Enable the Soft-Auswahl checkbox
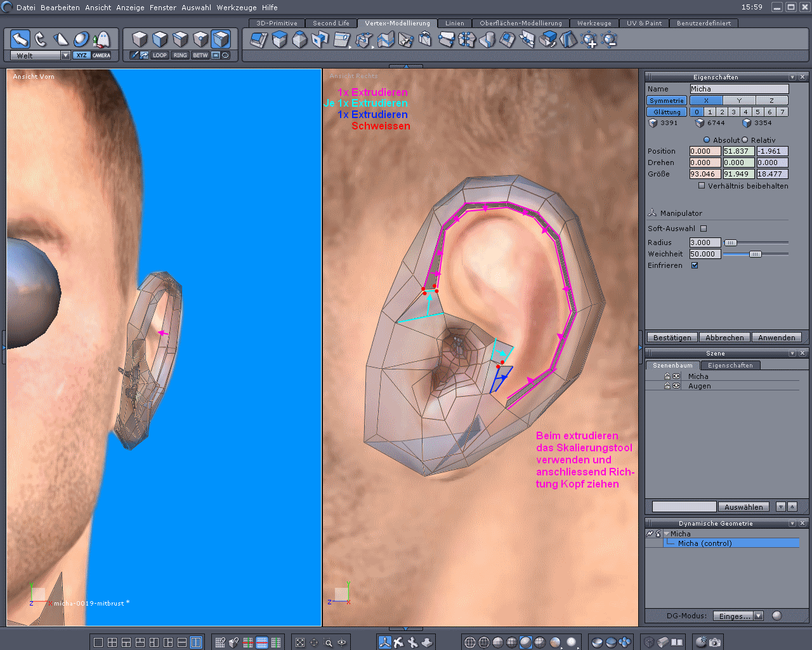This screenshot has width=812, height=650. click(704, 228)
